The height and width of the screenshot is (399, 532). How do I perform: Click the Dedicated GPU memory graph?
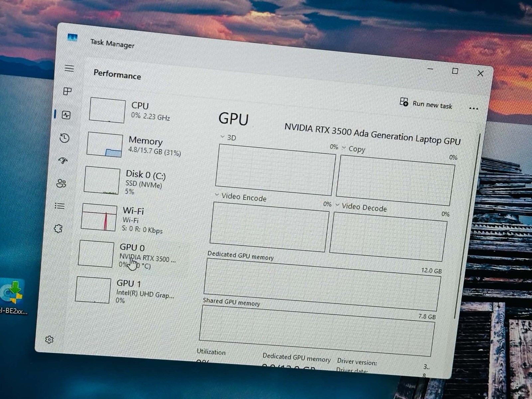point(323,285)
